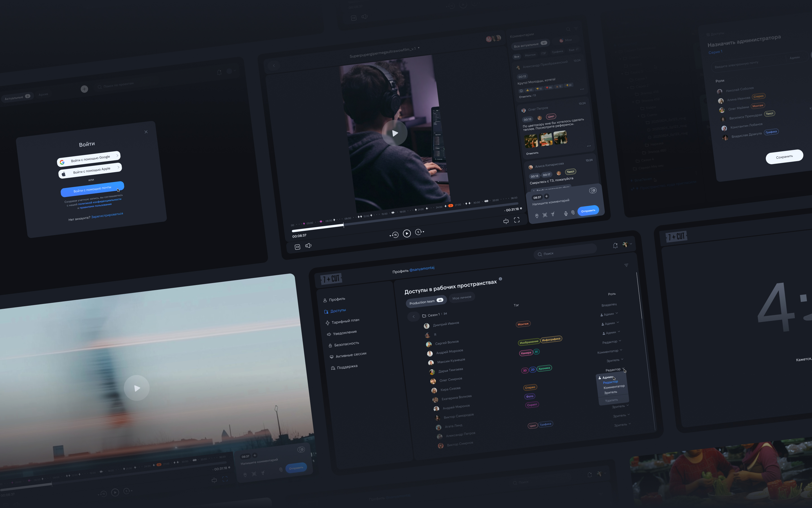Open notifications bell in the profile window
Screen dimensions: 812x508
615,246
